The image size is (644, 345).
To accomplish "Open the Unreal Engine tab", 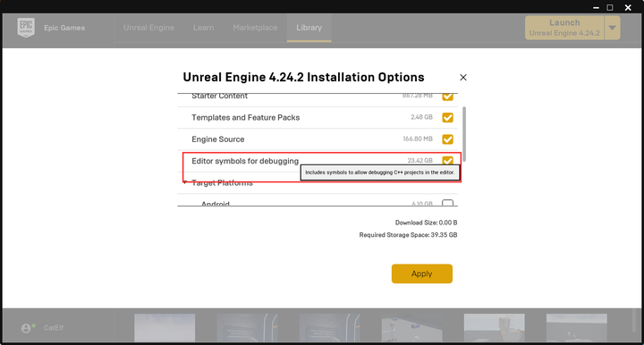I will coord(148,28).
